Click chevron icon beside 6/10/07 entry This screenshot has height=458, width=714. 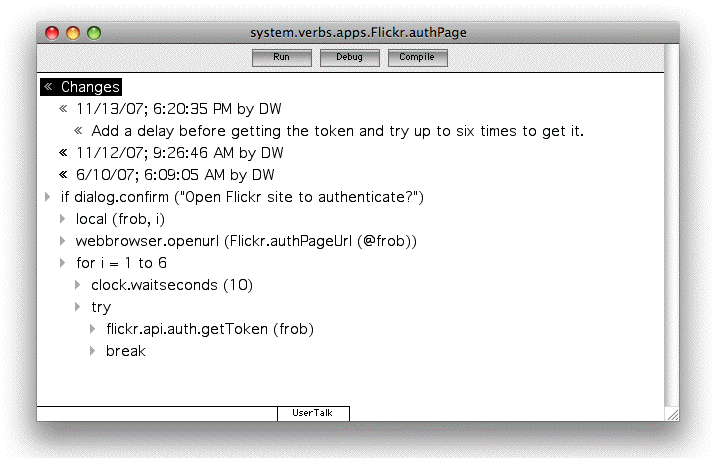(63, 175)
